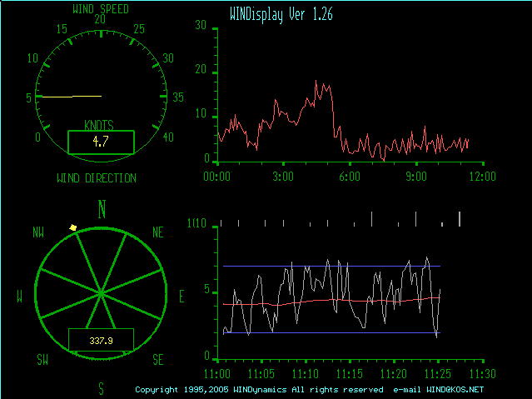Click the W compass label
This screenshot has height=399, width=532.
[20, 297]
